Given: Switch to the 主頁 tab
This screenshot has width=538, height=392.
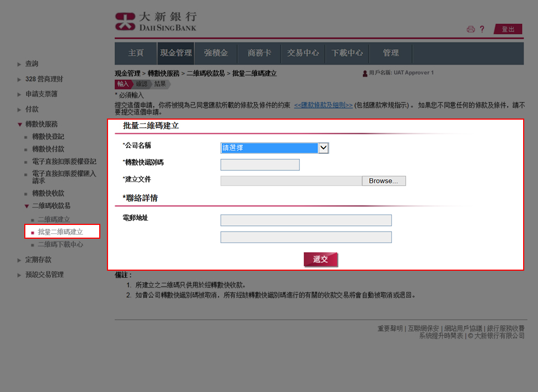Looking at the screenshot, I should tap(135, 53).
